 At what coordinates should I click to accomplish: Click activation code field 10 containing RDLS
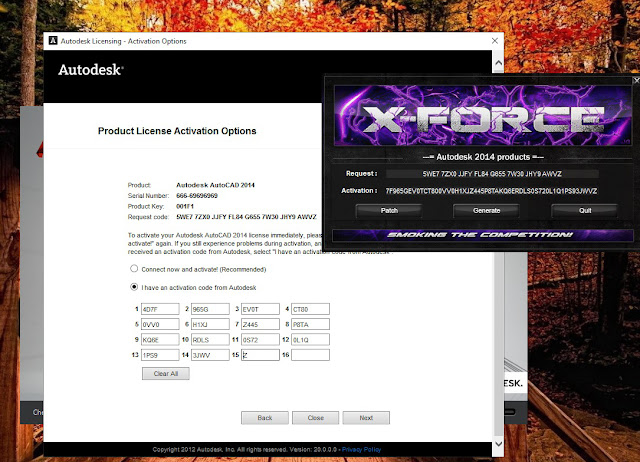(x=210, y=340)
